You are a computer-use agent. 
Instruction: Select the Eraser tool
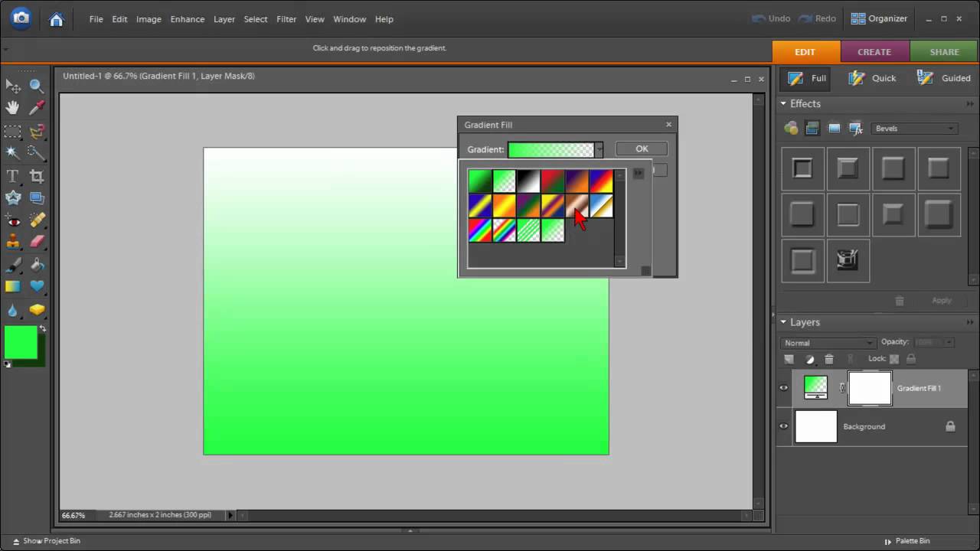point(37,242)
